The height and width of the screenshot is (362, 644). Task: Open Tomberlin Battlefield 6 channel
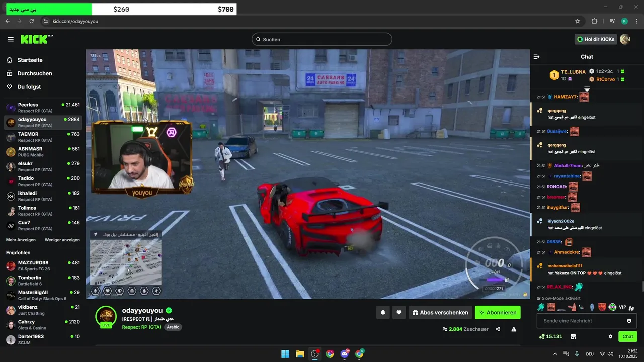tap(43, 281)
